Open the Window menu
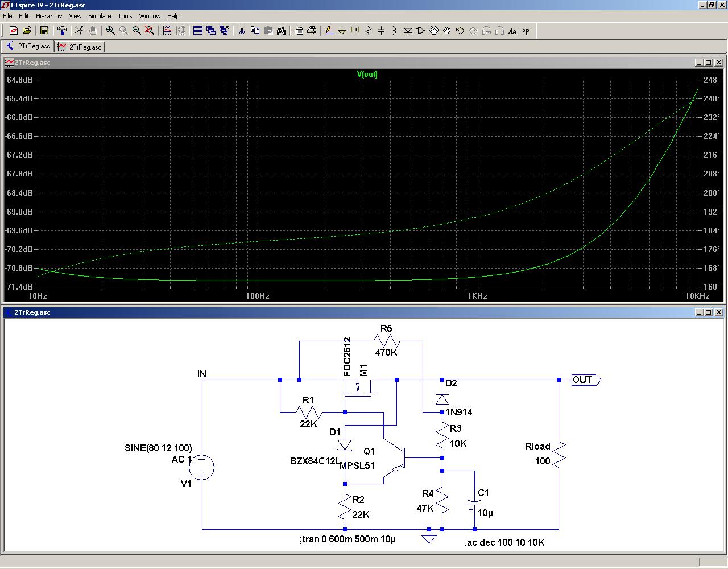The height and width of the screenshot is (569, 728). click(x=150, y=16)
